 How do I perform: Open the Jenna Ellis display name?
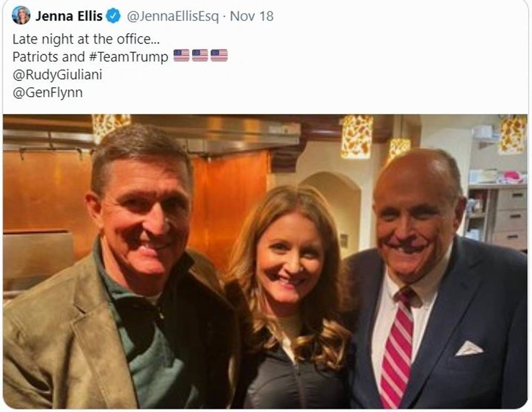[69, 16]
